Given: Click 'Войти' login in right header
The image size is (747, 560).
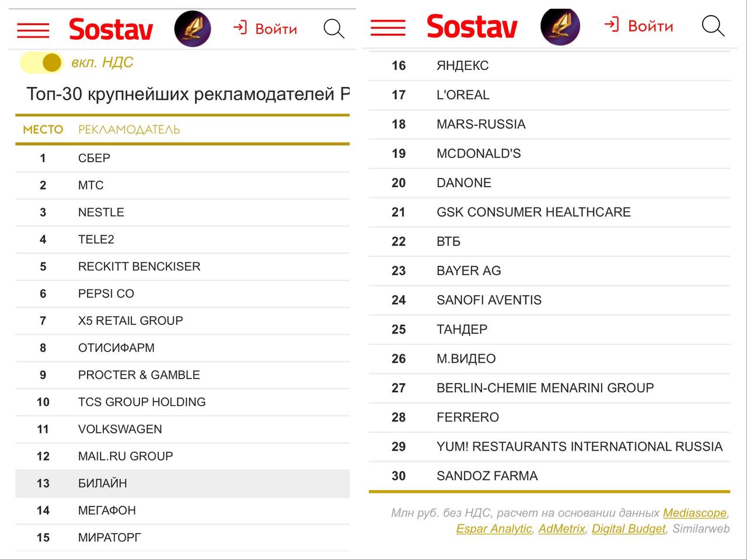Looking at the screenshot, I should 639,26.
